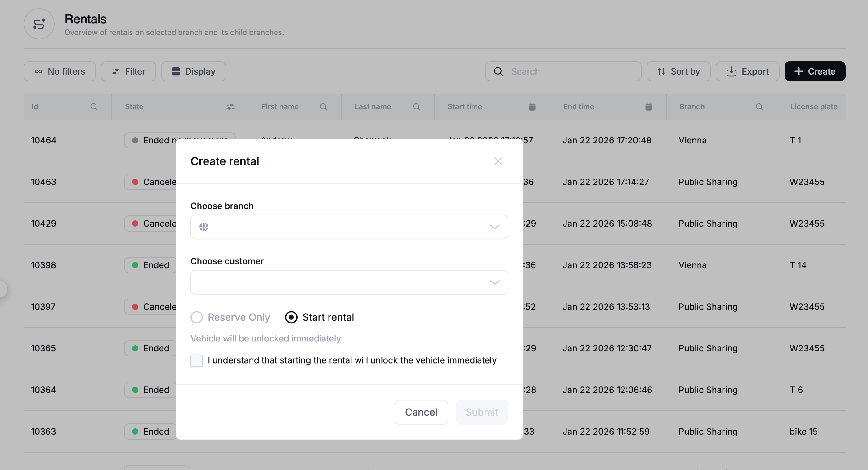Expand the Choose customer dropdown
Screen dimensions: 868x470
349,282
